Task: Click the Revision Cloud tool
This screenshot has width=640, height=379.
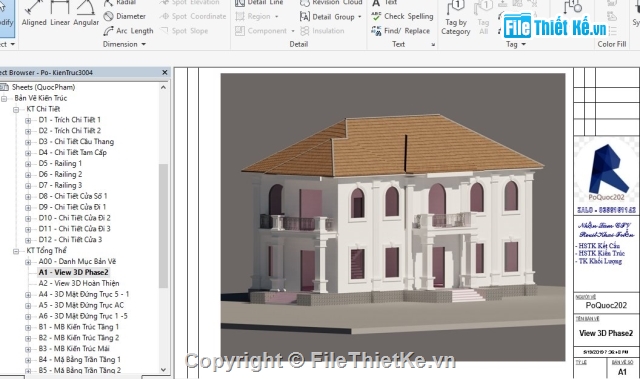Action: pos(331,2)
